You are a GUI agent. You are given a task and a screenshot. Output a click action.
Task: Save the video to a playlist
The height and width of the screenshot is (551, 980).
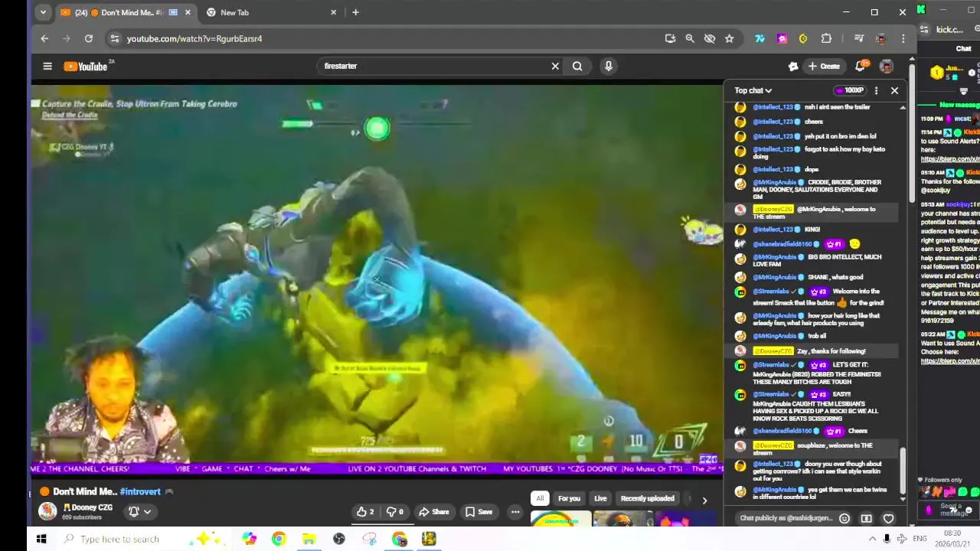[x=478, y=512]
